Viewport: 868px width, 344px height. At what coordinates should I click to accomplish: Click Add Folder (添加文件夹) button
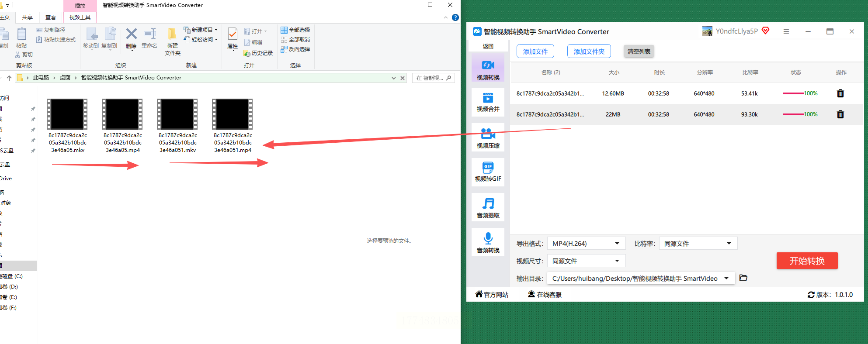[589, 52]
